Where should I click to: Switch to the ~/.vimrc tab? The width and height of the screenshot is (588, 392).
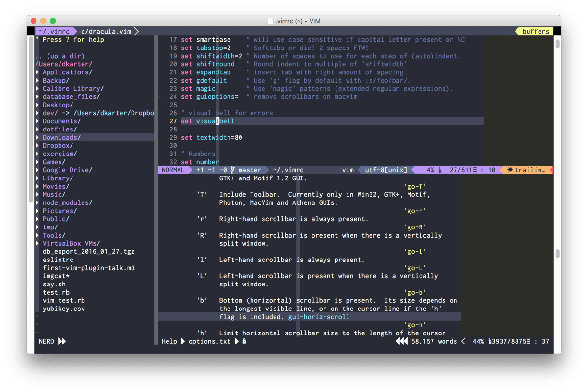click(54, 31)
